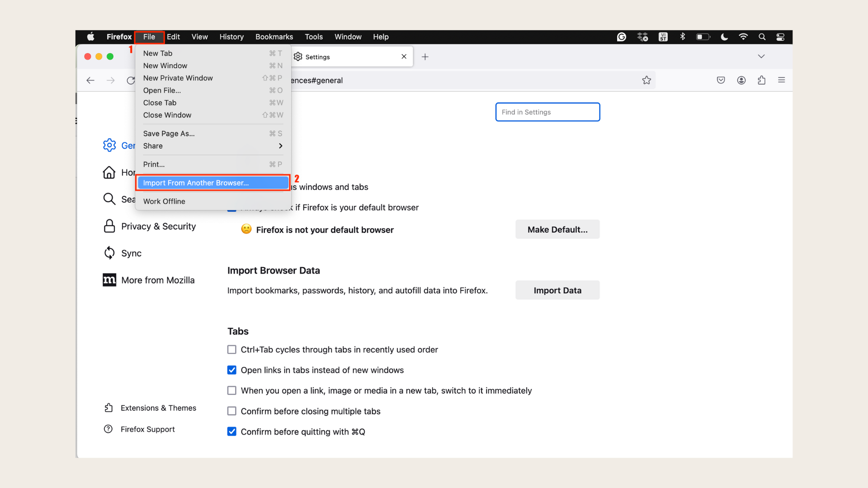868x488 pixels.
Task: Open Wi-Fi menu icon
Action: coord(743,37)
